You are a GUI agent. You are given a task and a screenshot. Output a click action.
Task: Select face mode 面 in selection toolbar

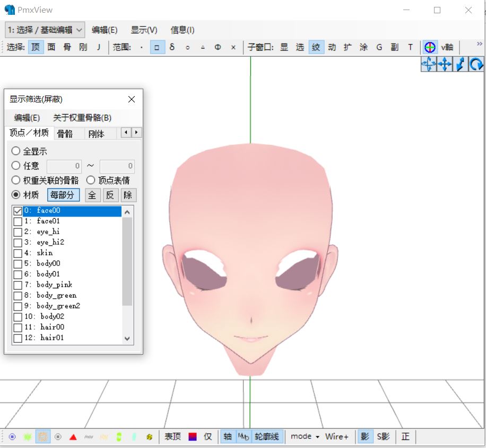(51, 47)
